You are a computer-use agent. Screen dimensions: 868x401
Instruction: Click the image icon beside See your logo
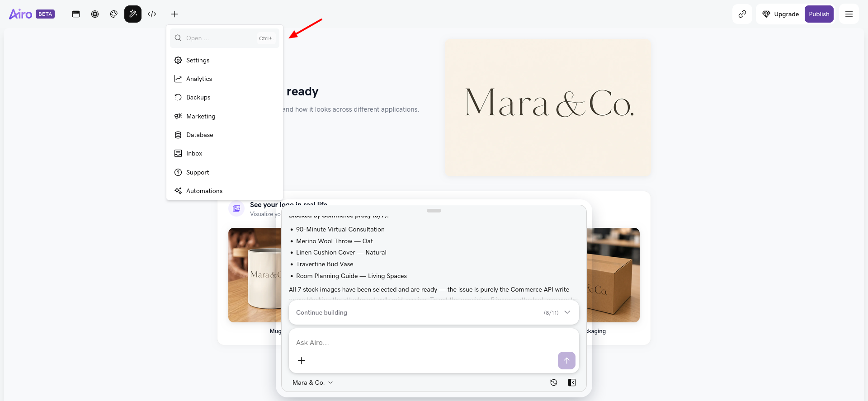pyautogui.click(x=236, y=208)
